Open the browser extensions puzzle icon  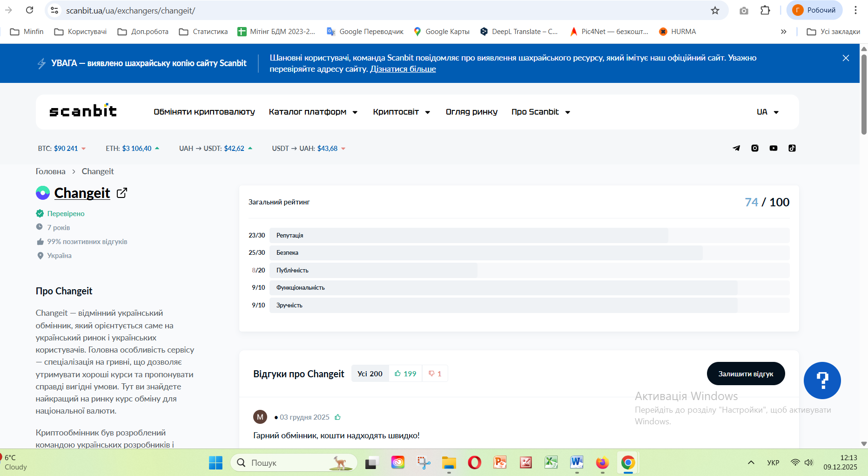(765, 10)
